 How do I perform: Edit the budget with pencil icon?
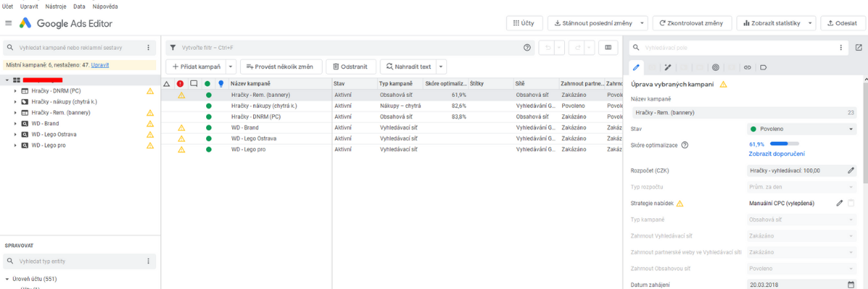point(851,171)
